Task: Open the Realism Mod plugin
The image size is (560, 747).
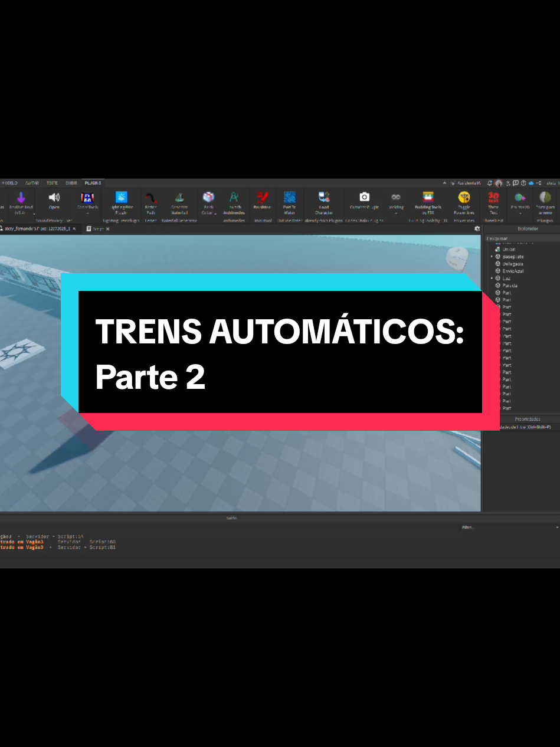Action: [21, 202]
